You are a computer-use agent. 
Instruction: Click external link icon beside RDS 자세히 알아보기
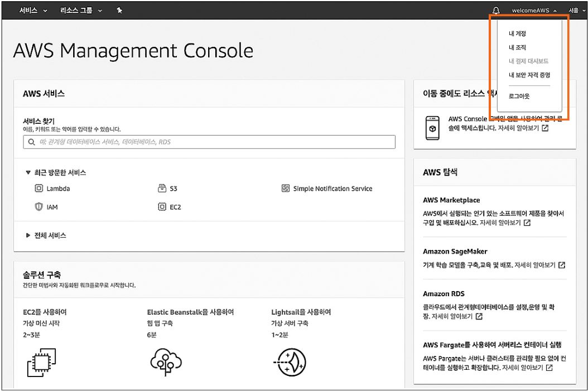479,316
